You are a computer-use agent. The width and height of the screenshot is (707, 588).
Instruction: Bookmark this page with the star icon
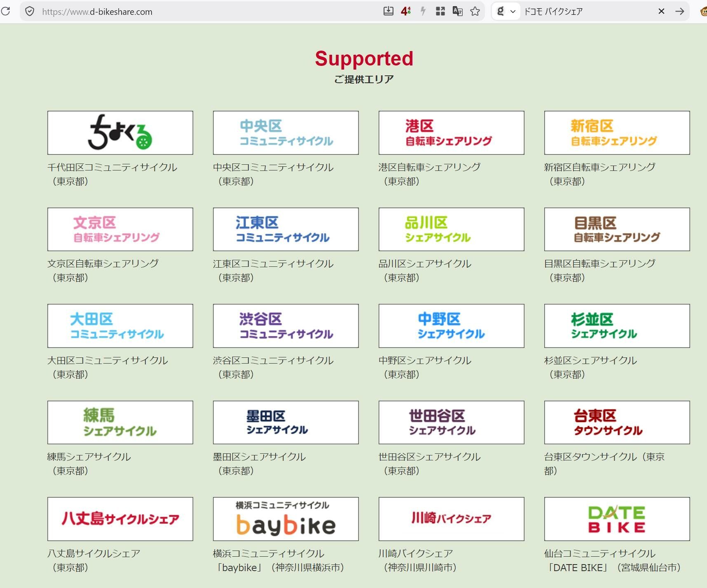click(x=475, y=11)
